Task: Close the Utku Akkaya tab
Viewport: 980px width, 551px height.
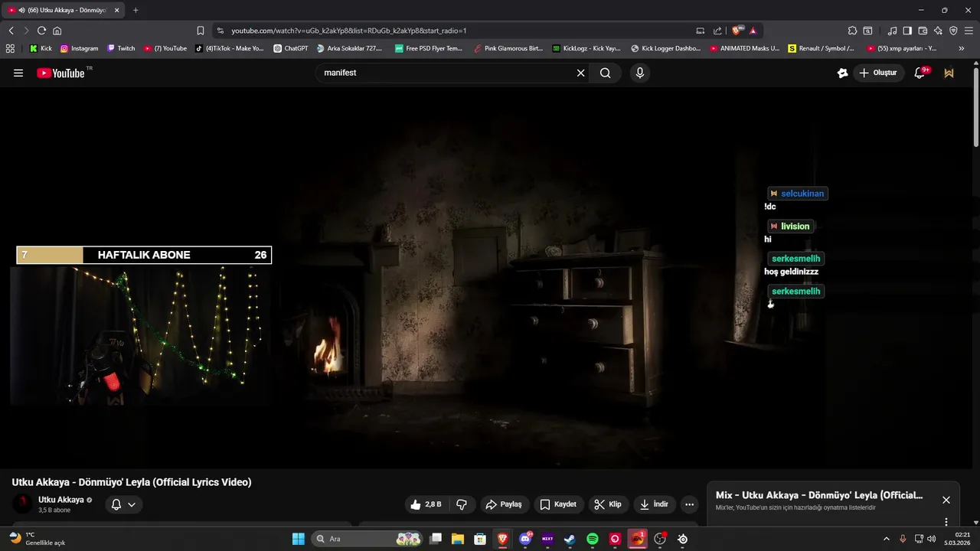Action: pyautogui.click(x=116, y=10)
